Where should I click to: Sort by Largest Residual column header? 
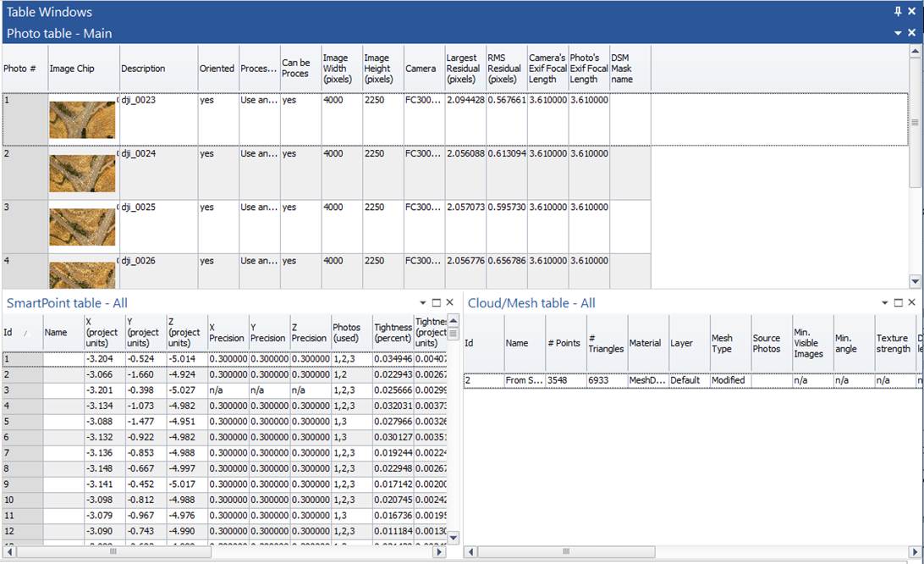click(x=465, y=69)
